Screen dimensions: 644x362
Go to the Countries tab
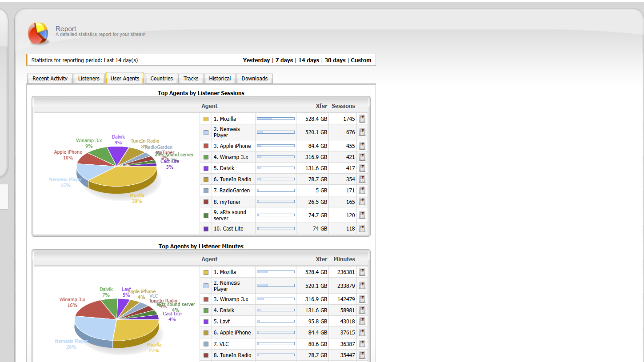(x=161, y=78)
